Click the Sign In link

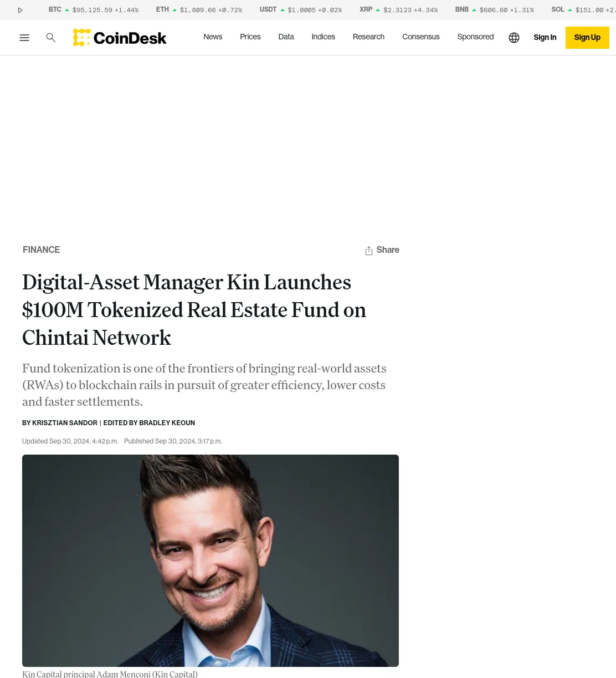(x=545, y=37)
